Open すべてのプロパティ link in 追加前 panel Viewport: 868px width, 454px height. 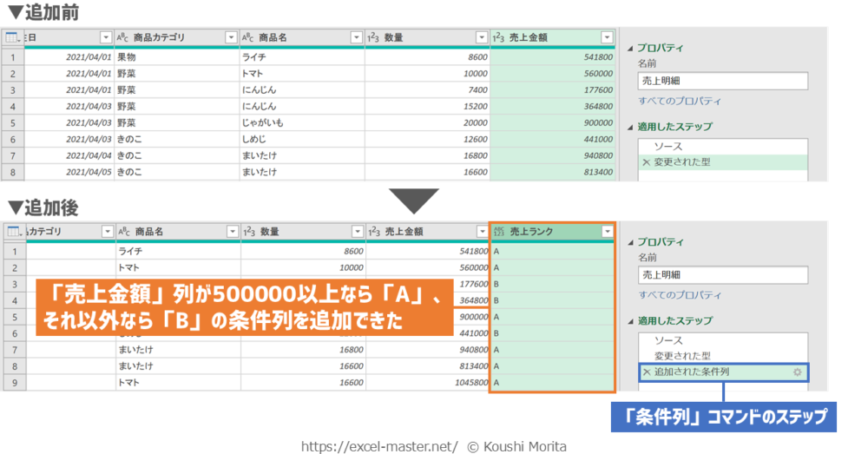tap(680, 102)
